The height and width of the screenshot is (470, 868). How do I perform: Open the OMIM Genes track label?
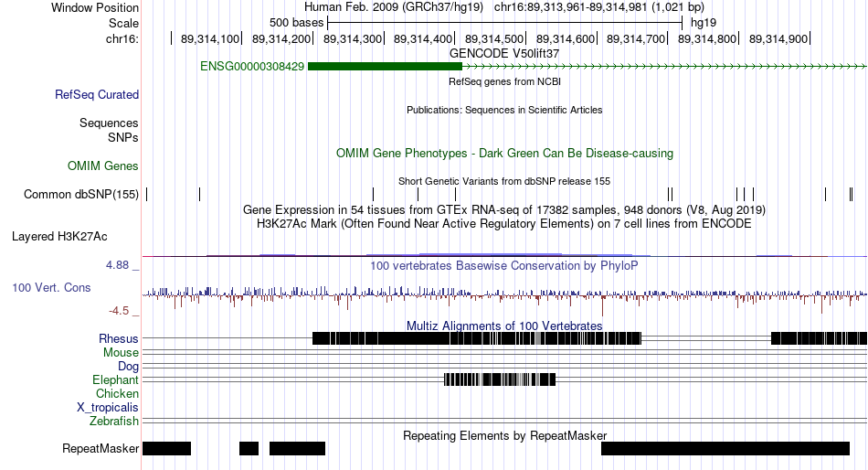(x=103, y=166)
